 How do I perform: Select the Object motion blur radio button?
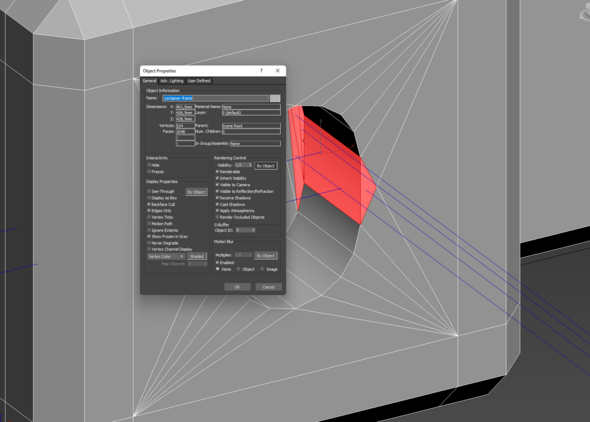238,269
